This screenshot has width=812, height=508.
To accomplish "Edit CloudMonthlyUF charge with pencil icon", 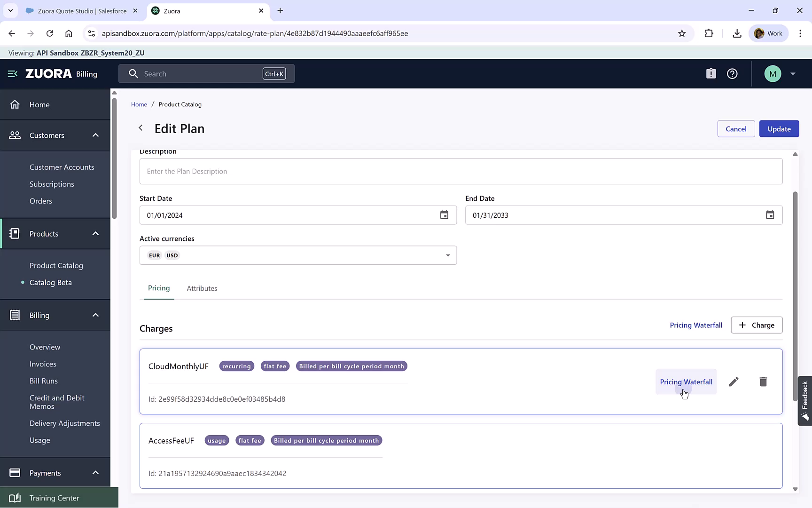I will [734, 381].
